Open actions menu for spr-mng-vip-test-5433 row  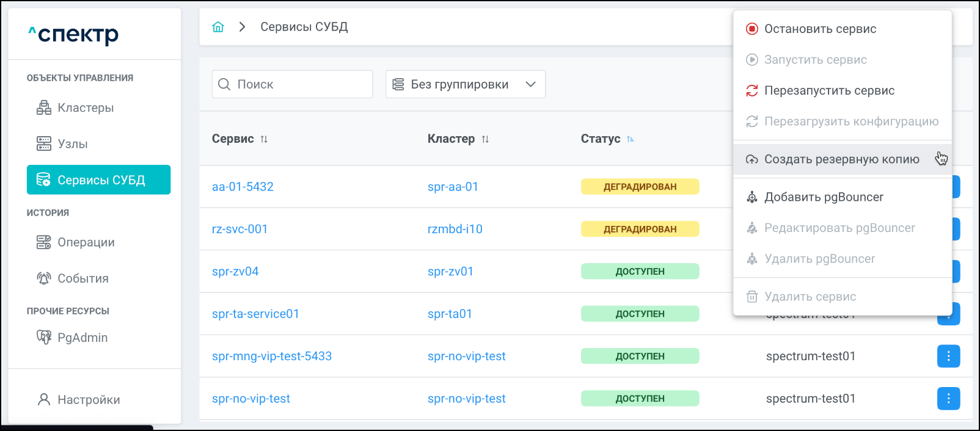tap(948, 357)
